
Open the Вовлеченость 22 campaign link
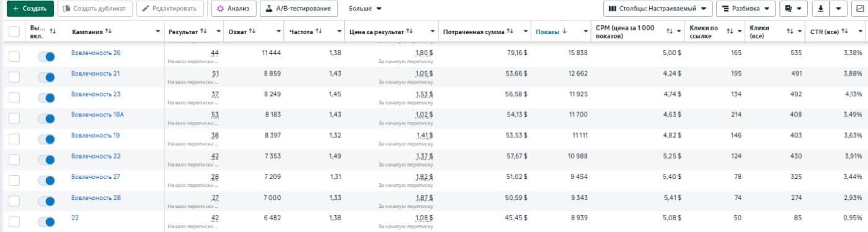[x=95, y=156]
